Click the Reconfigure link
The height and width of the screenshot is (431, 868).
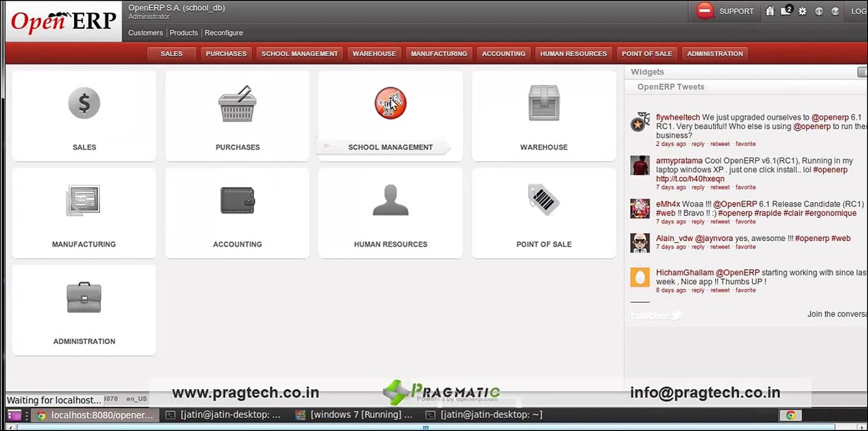point(224,33)
